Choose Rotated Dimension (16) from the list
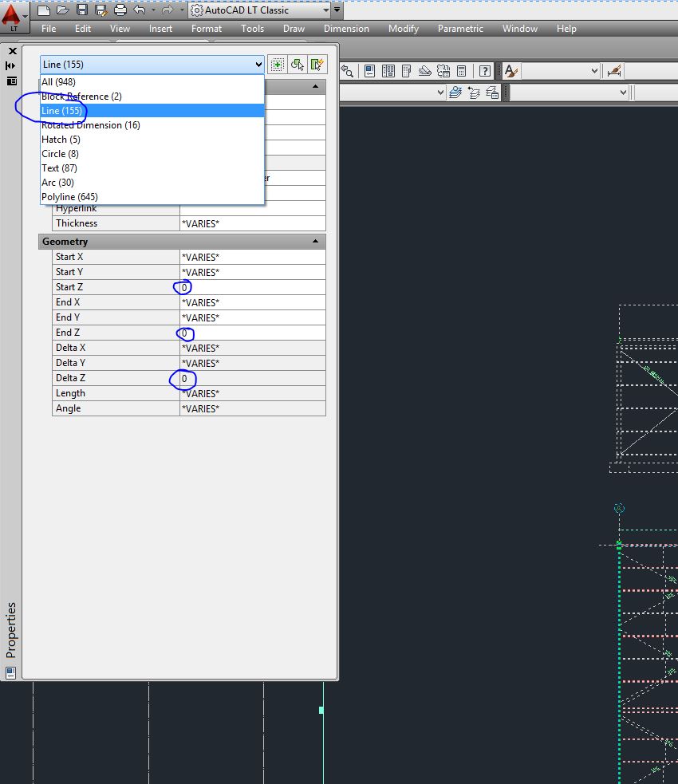 point(152,125)
